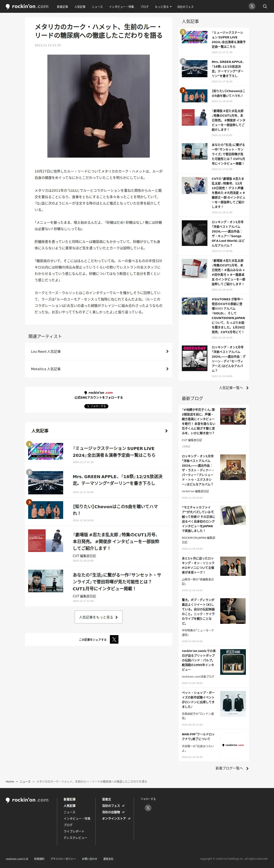274x868 pixels.
Task: Click 新着記事 in the footer
Action: [69, 799]
